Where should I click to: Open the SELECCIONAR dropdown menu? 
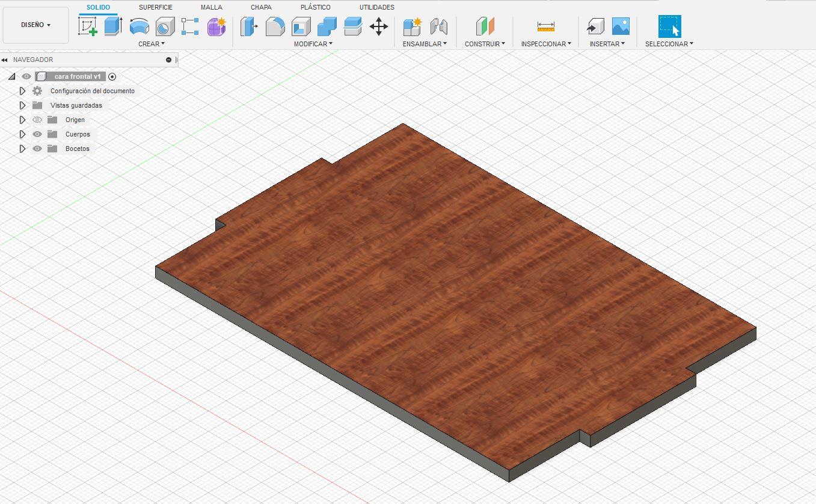(669, 44)
